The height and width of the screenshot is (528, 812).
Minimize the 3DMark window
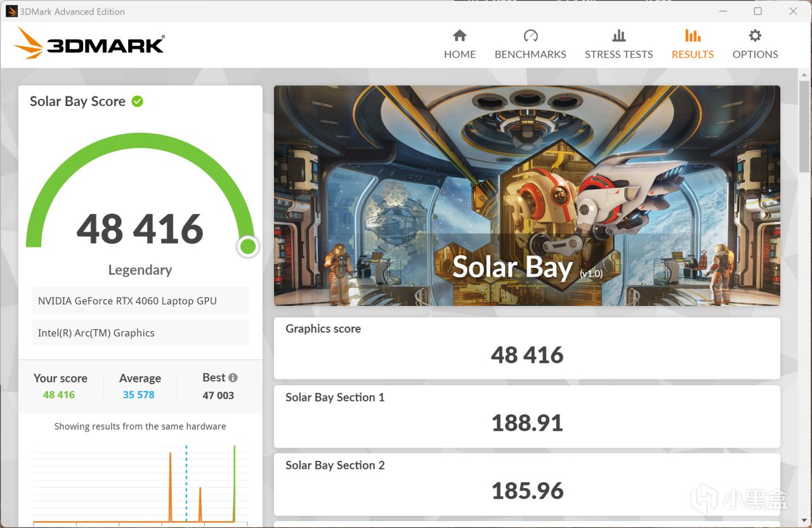coord(722,11)
